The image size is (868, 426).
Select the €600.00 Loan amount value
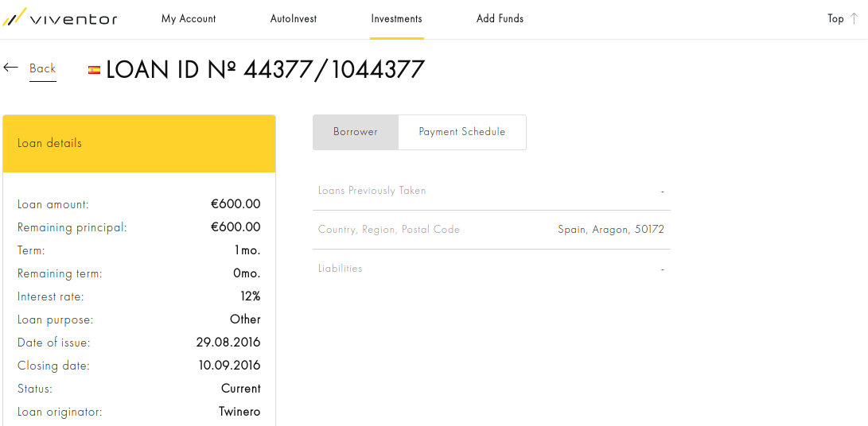tap(235, 204)
